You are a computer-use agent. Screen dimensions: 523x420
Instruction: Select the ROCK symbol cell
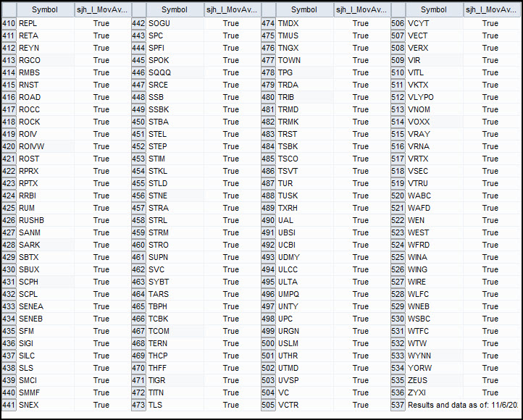tap(46, 122)
